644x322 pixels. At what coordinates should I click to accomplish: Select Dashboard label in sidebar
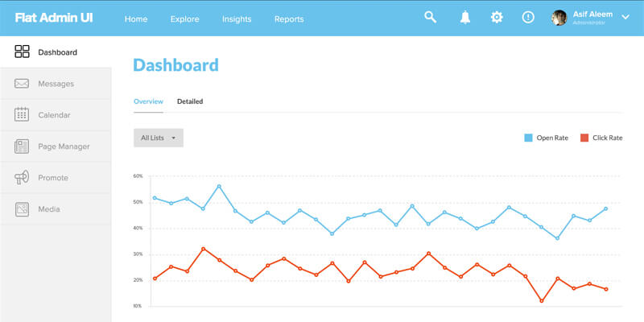click(57, 52)
